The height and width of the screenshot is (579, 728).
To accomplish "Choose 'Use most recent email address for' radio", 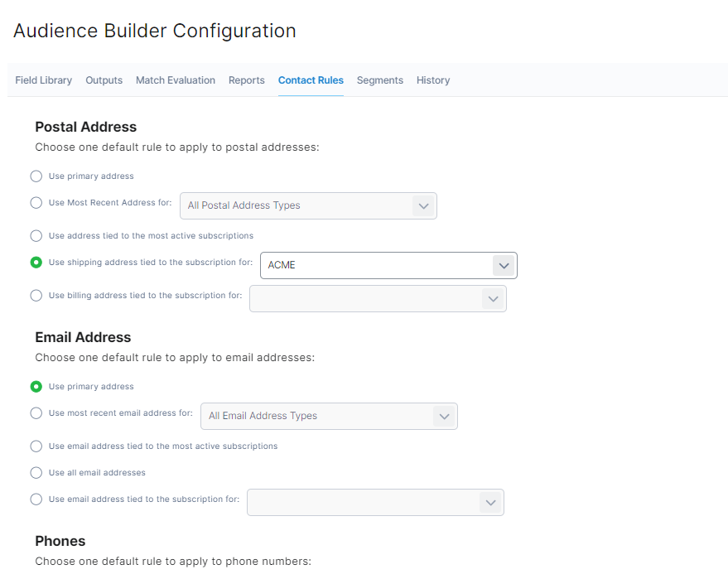I will 36,413.
